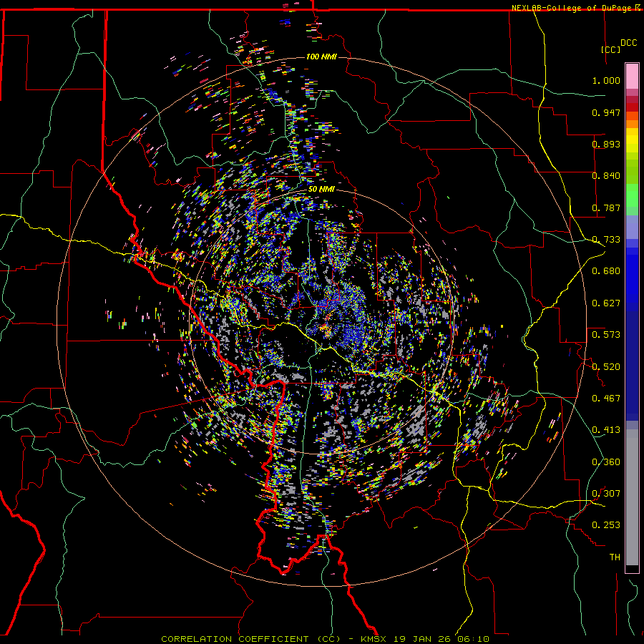
Task: Select the 0.307 legend value
Action: tap(606, 493)
